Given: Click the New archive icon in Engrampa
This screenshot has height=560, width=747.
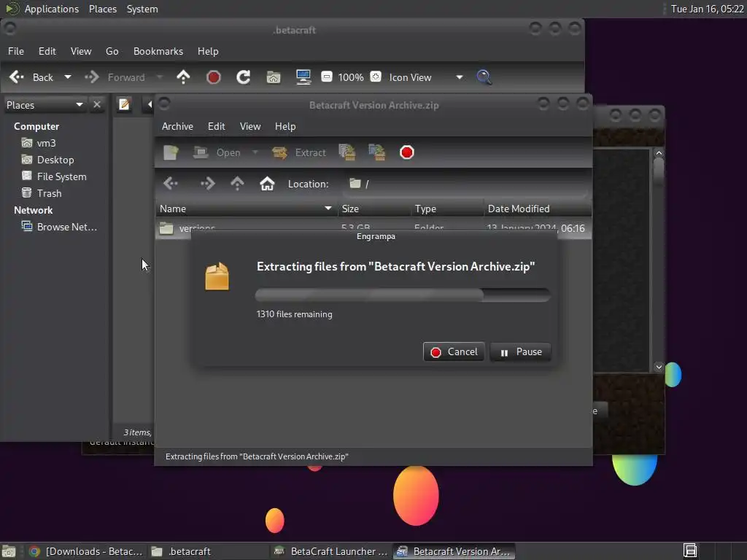Looking at the screenshot, I should (x=171, y=152).
